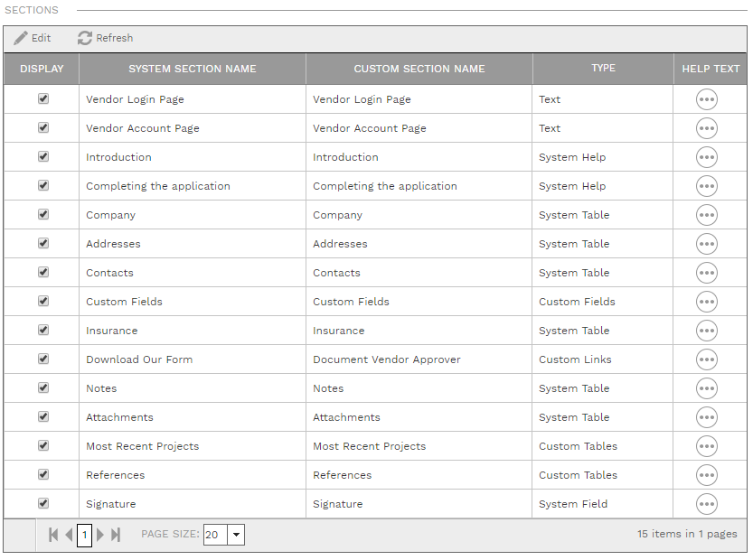Go to the next page
Screen dimensions: 753x560
pos(100,535)
